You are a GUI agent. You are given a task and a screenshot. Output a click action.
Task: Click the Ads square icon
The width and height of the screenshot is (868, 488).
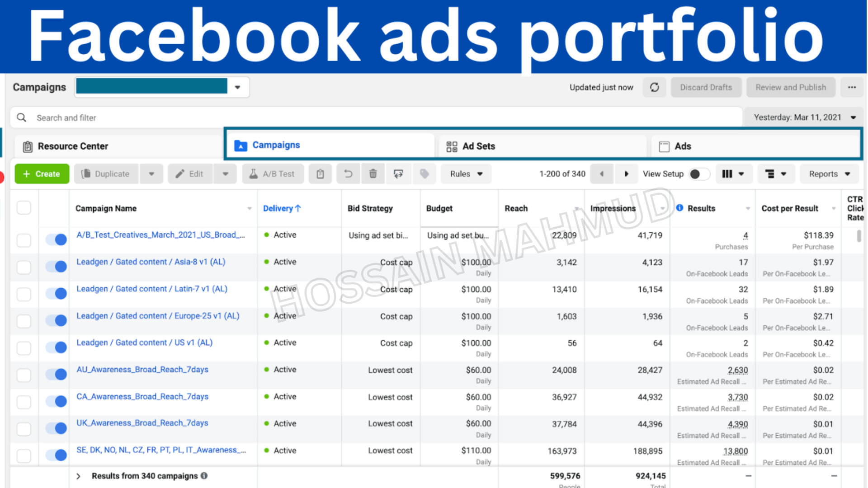click(664, 146)
